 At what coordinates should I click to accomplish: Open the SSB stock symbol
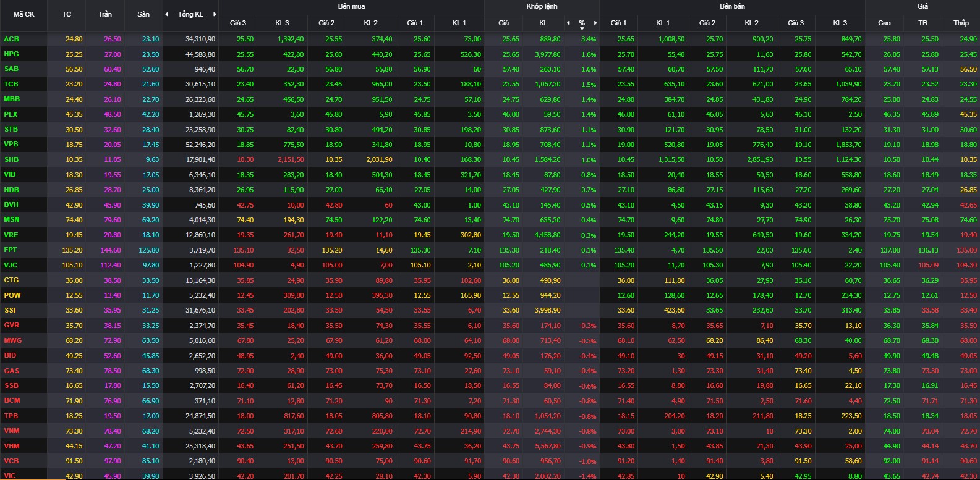pyautogui.click(x=11, y=385)
